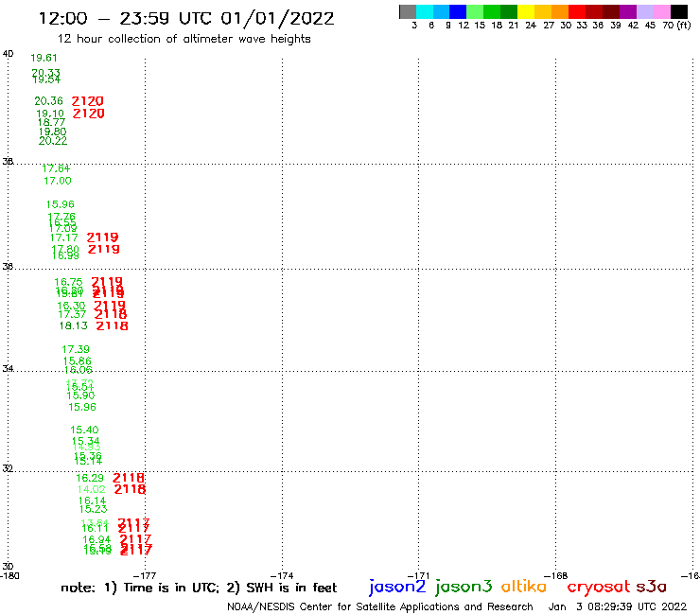This screenshot has height=615, width=700.
Task: Click the wave height value 15.40
Action: pyautogui.click(x=84, y=430)
